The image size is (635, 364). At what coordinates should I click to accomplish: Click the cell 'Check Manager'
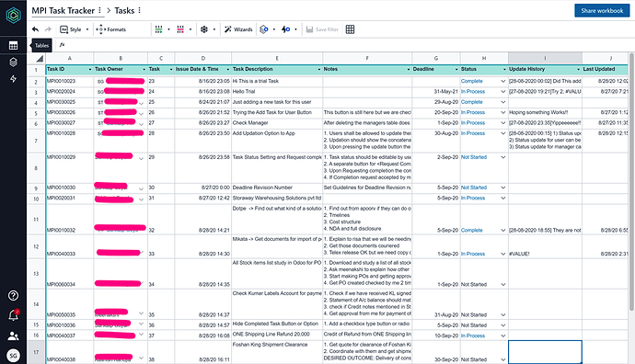(x=277, y=123)
